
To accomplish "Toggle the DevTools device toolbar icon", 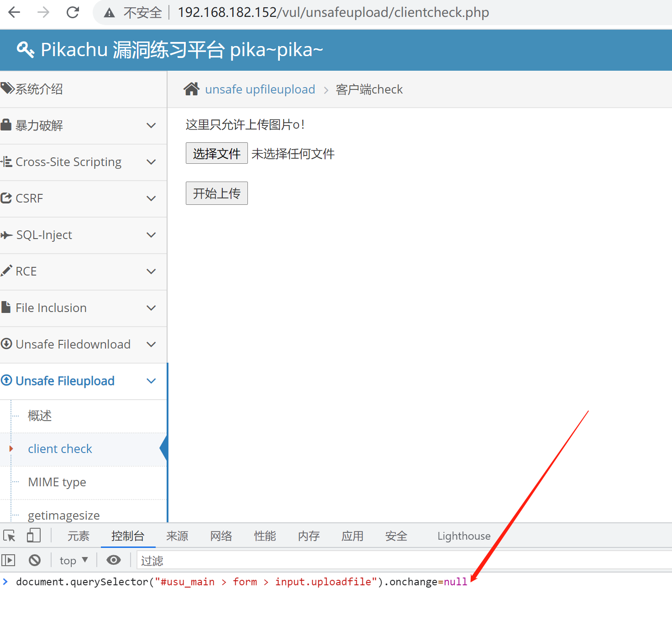I will [x=34, y=536].
